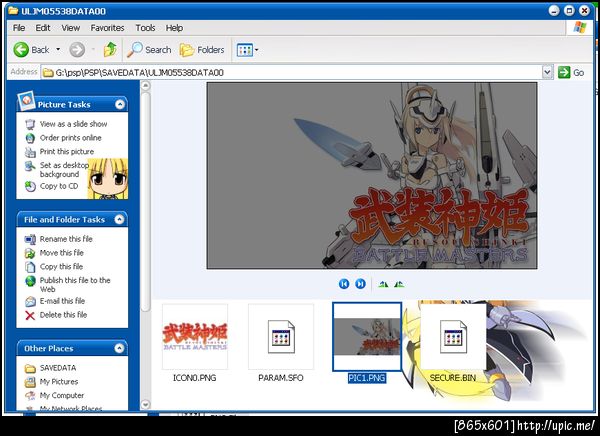Select the PIC1.PNG thumbnail

pyautogui.click(x=367, y=336)
